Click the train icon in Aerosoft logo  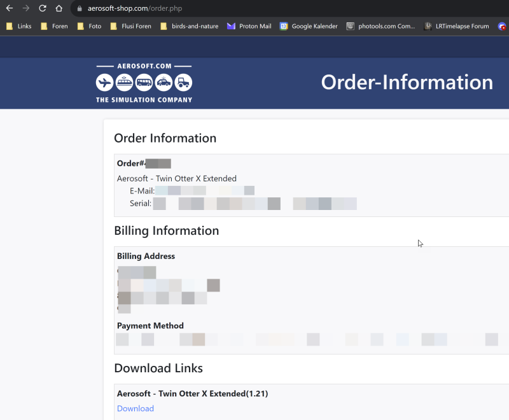tap(124, 83)
